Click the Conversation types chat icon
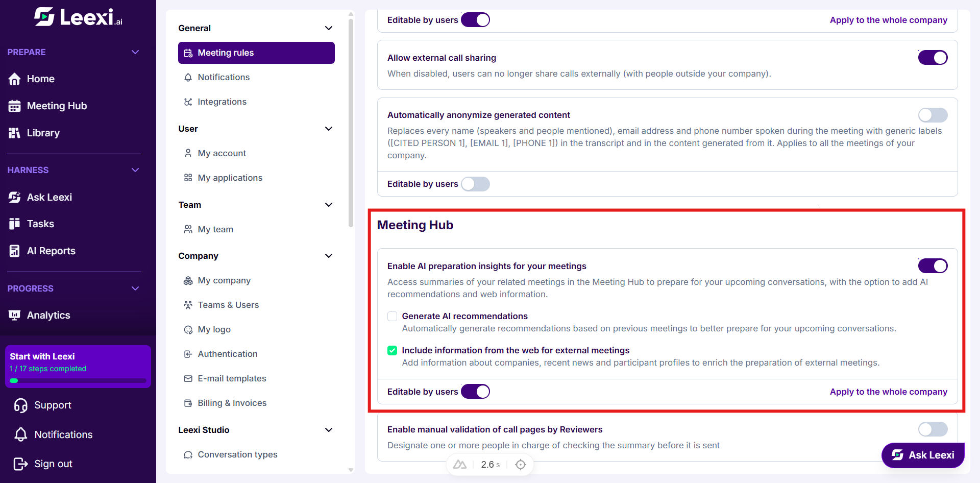 [x=188, y=454]
